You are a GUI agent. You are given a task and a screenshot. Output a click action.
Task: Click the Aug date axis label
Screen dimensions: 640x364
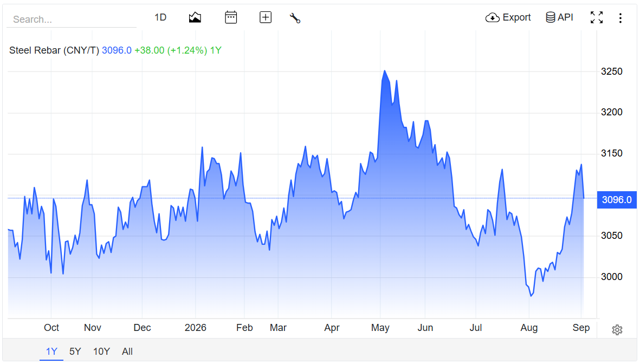tap(529, 328)
